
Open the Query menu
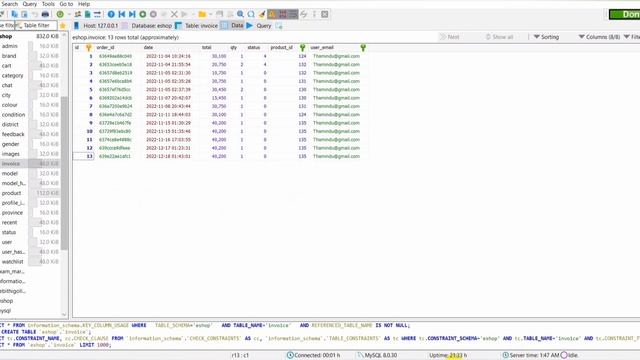click(29, 4)
